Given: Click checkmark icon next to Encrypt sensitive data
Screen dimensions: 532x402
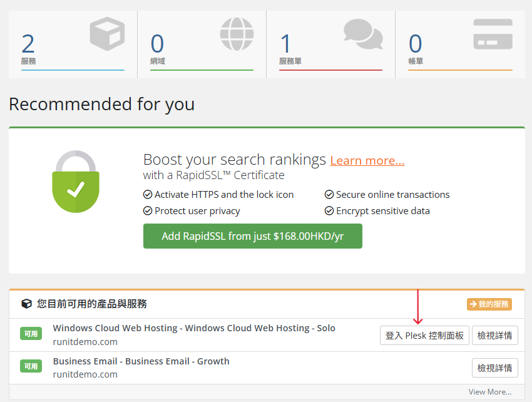Looking at the screenshot, I should pyautogui.click(x=329, y=211).
